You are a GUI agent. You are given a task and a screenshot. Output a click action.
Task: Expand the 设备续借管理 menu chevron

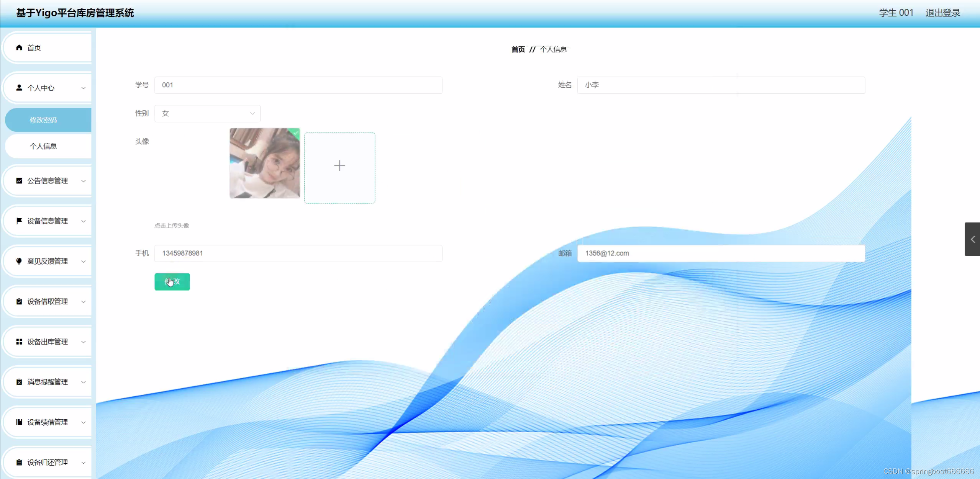pos(83,422)
